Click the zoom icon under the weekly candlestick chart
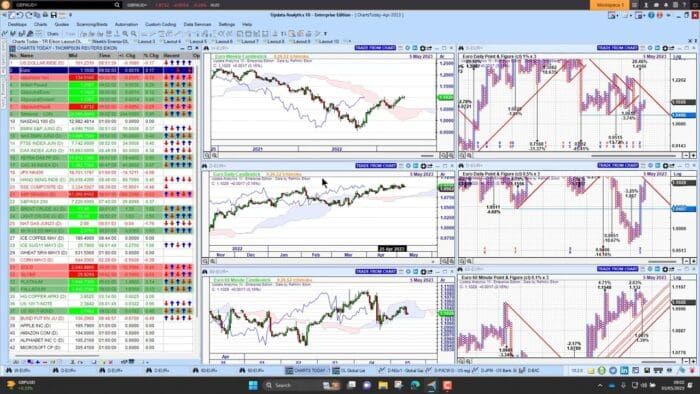The image size is (700, 394). [x=207, y=155]
